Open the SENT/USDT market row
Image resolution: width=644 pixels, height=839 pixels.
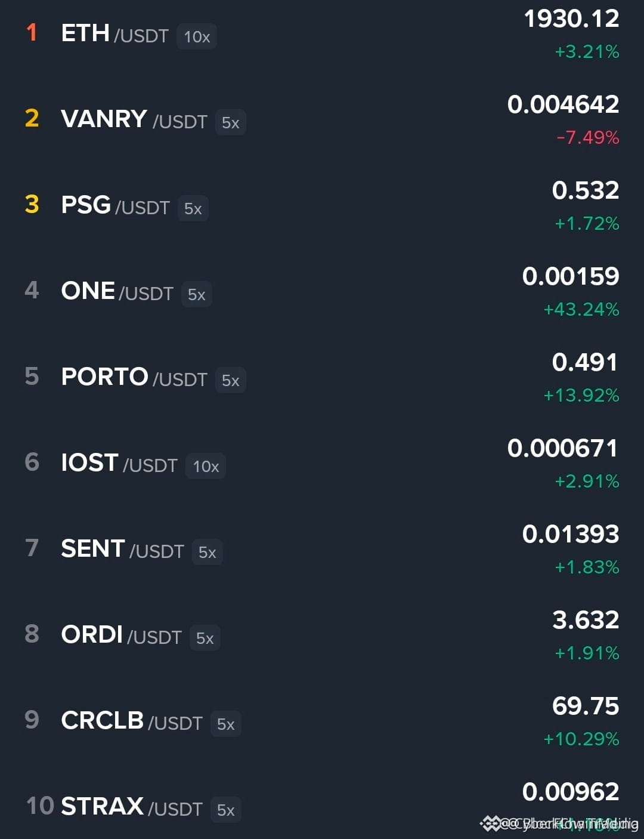(322, 550)
